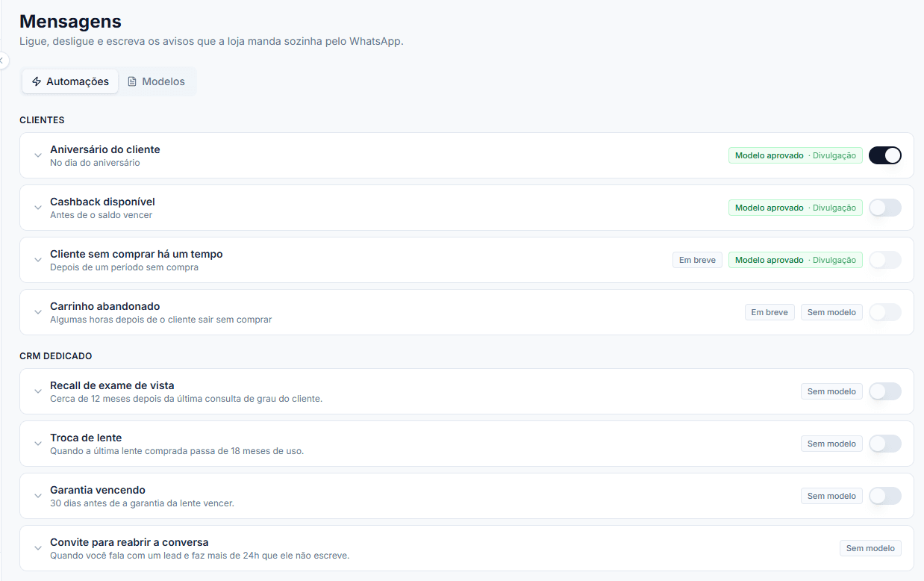The height and width of the screenshot is (581, 924).
Task: Click 'No dia do aniversário' description
Action: pyautogui.click(x=95, y=163)
